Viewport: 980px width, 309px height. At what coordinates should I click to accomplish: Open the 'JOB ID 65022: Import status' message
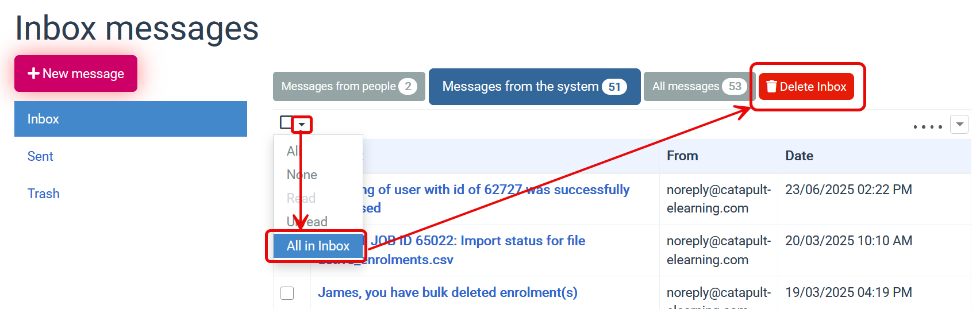pos(477,241)
